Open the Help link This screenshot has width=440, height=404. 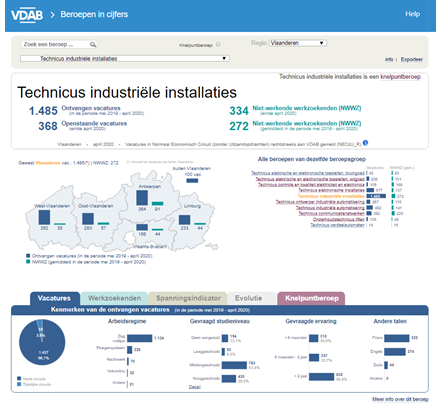(412, 14)
